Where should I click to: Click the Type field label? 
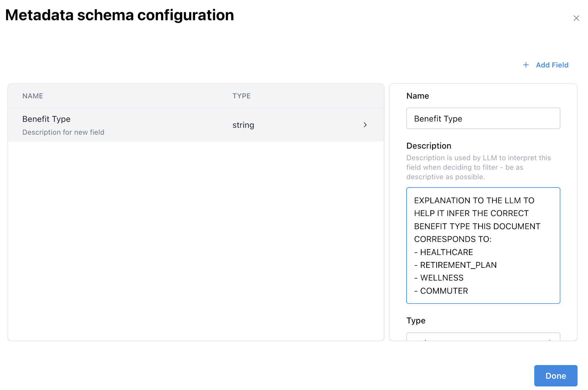pos(416,321)
